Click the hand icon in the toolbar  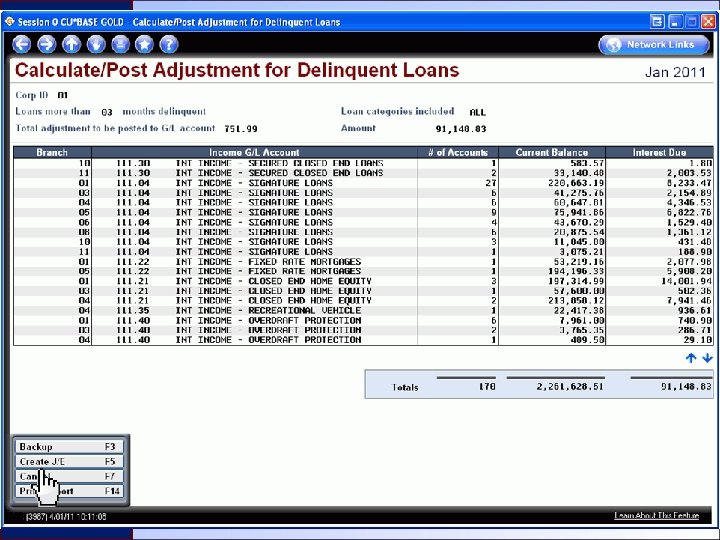point(96,45)
